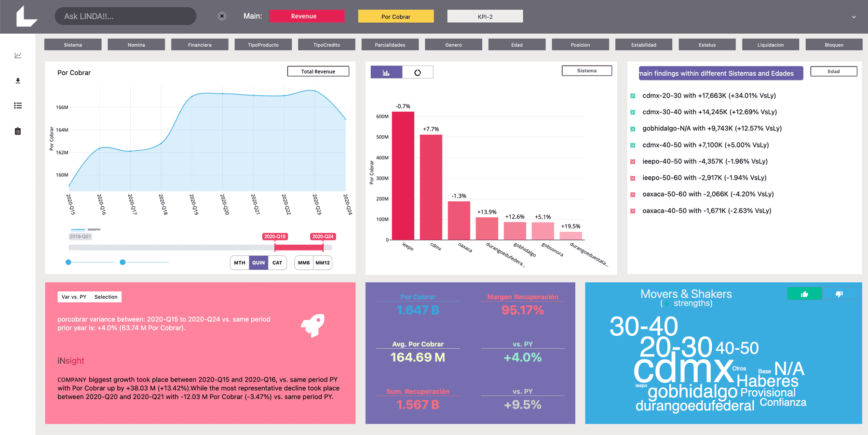Click gobhidalgo in the word cloud
The height and width of the screenshot is (435, 868).
coord(692,392)
